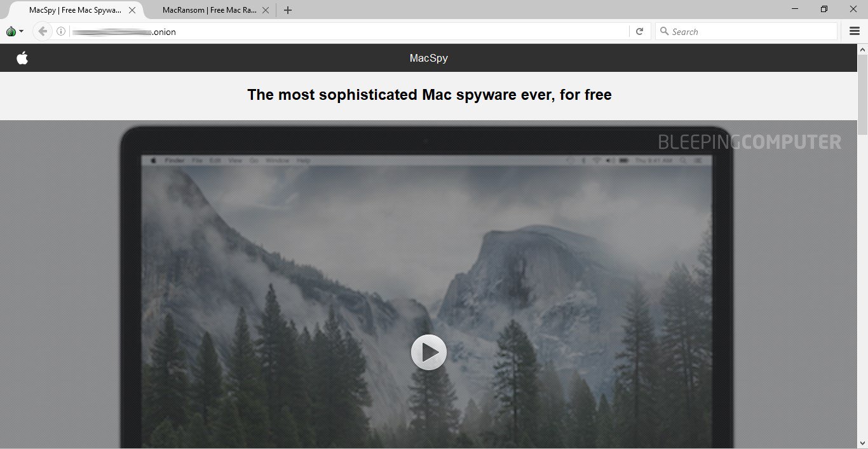Click the scrollbar up arrow

click(x=862, y=49)
